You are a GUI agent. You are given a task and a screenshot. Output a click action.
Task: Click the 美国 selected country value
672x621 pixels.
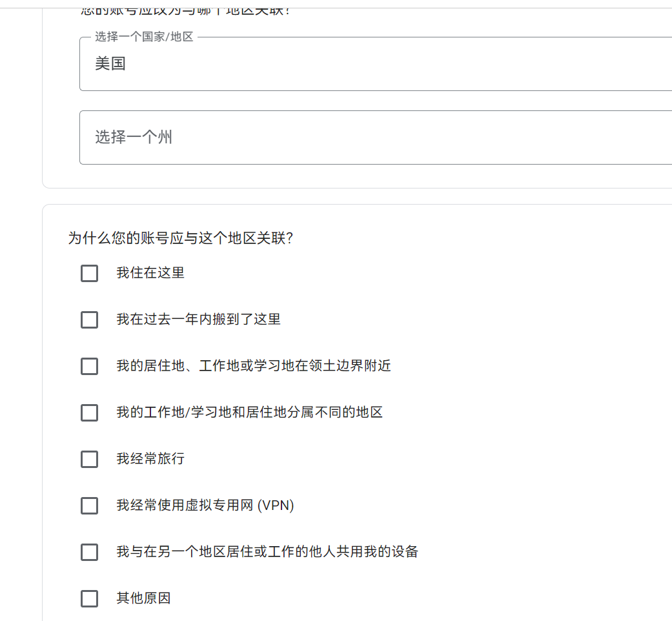click(110, 64)
